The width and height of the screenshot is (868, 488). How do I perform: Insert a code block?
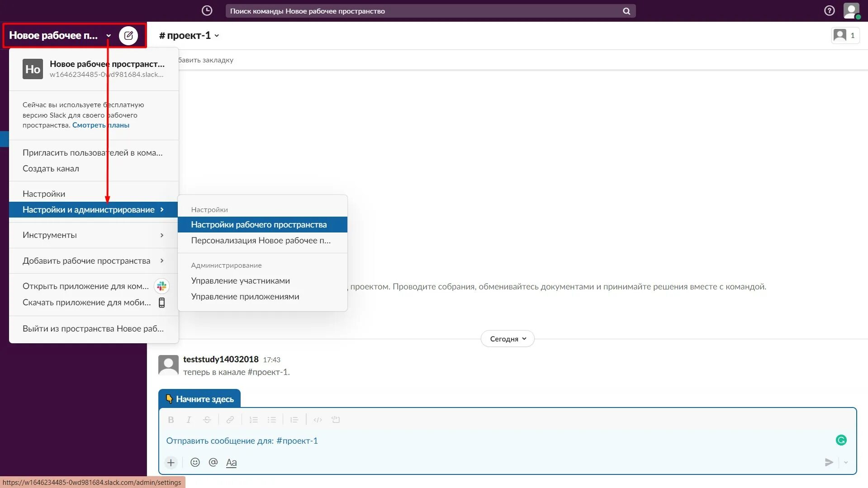pos(336,420)
